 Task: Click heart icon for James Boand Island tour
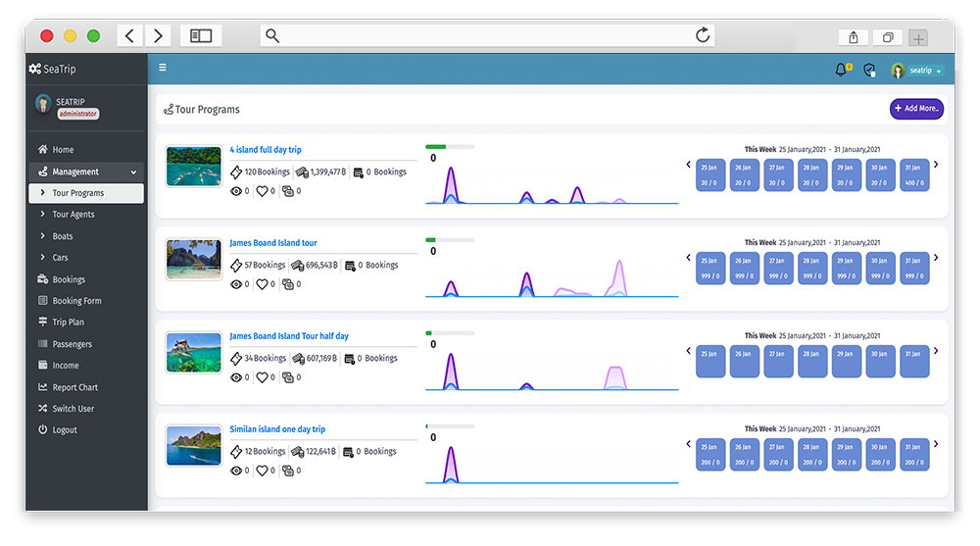[262, 284]
